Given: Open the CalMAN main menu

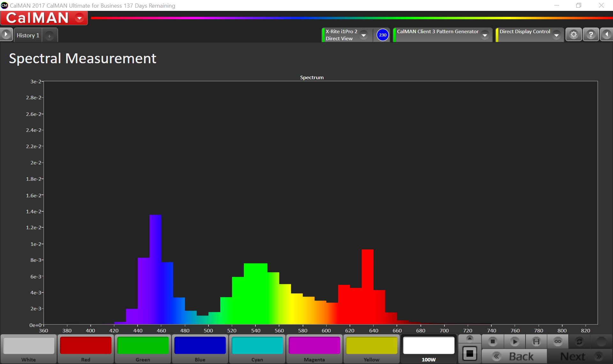Looking at the screenshot, I should click(x=79, y=18).
